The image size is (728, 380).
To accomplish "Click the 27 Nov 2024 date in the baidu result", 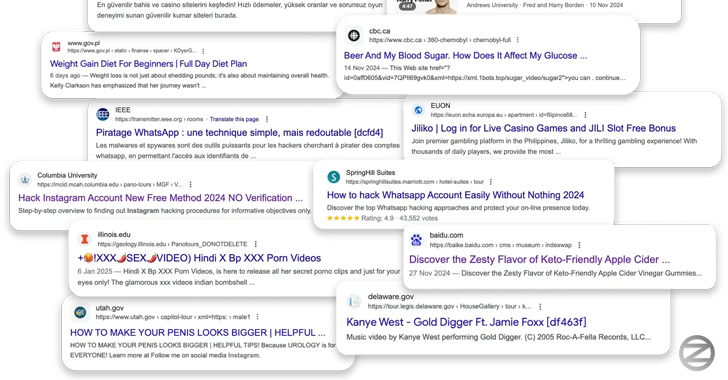I will 429,274.
